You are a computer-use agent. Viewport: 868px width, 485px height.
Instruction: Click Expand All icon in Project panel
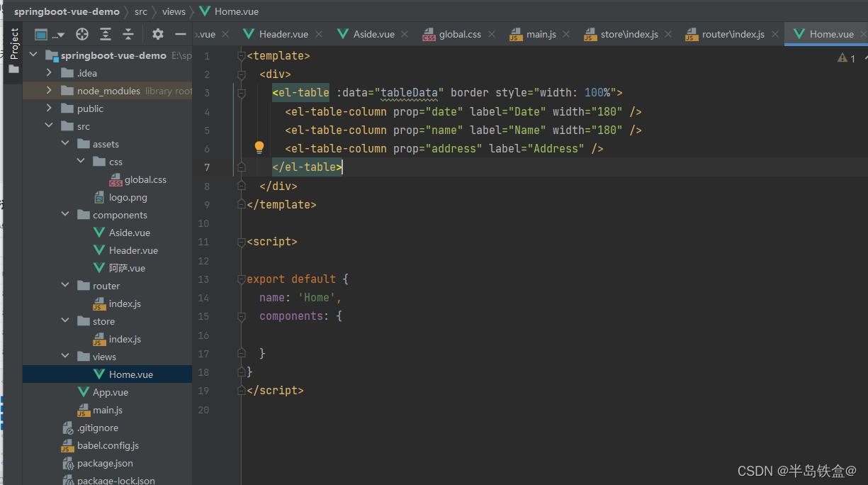click(x=106, y=34)
